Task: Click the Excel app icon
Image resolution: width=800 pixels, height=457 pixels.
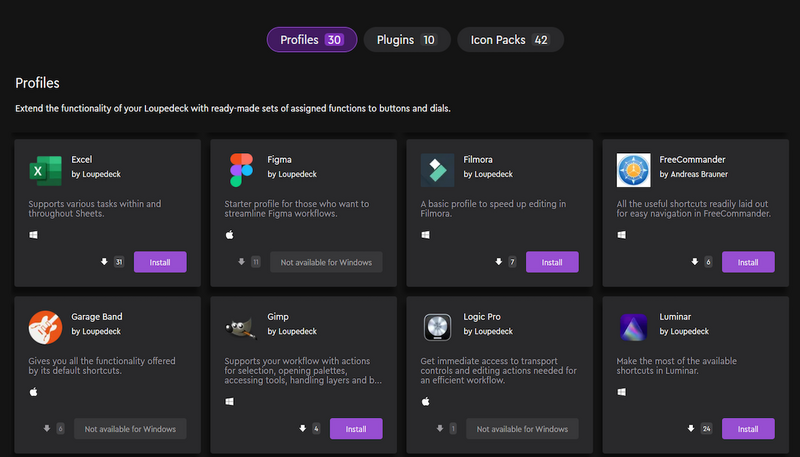Action: click(x=45, y=170)
